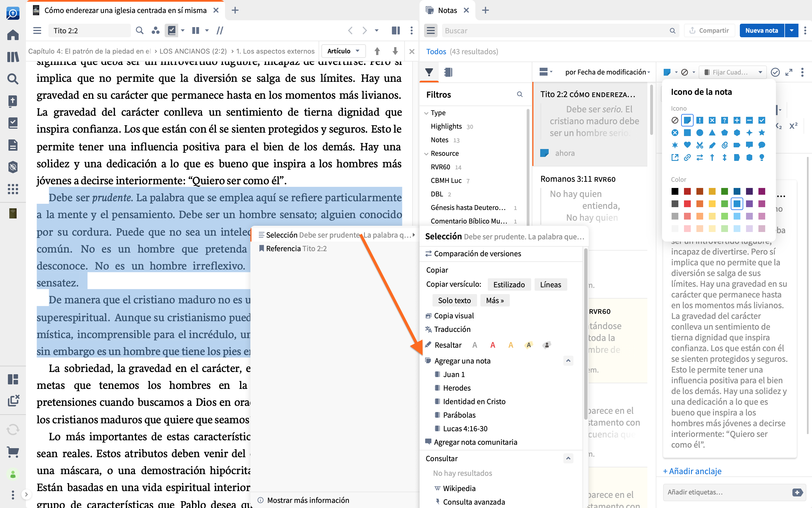Viewport: 812px width, 508px height.
Task: Go back with the left chevron in resource toolbar
Action: click(x=350, y=30)
